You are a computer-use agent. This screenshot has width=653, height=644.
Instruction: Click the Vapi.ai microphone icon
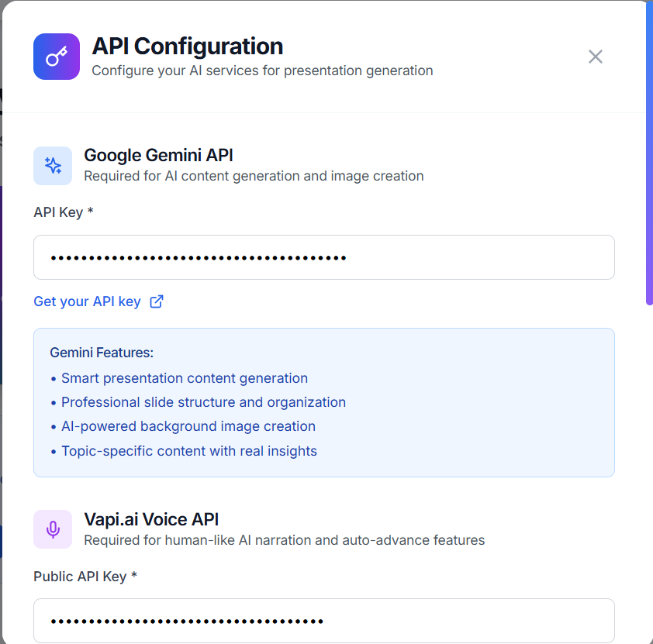(53, 529)
